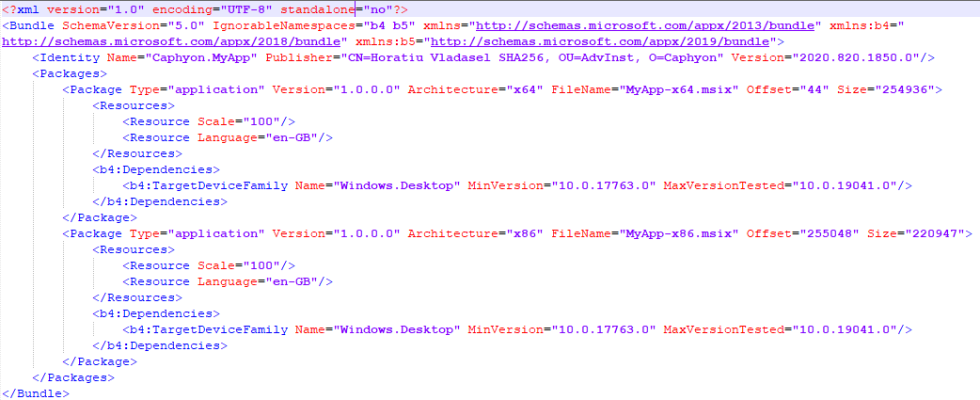
Task: Click the <Identity element name
Action: click(x=66, y=58)
